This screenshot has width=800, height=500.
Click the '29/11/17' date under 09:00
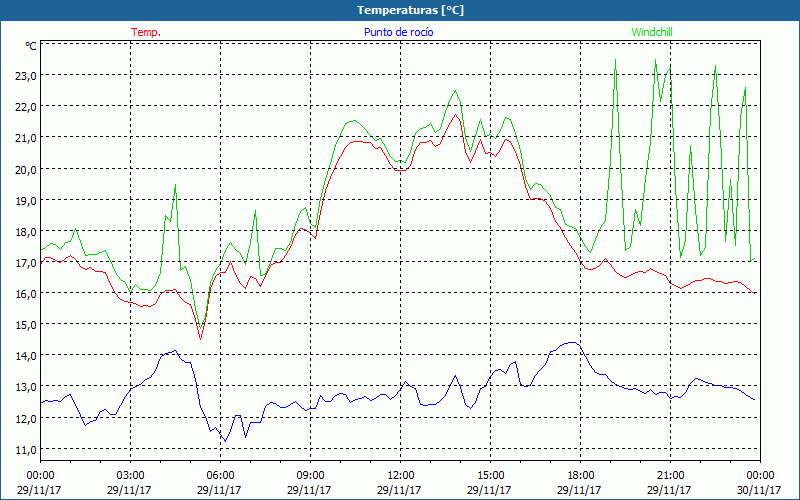pos(309,490)
